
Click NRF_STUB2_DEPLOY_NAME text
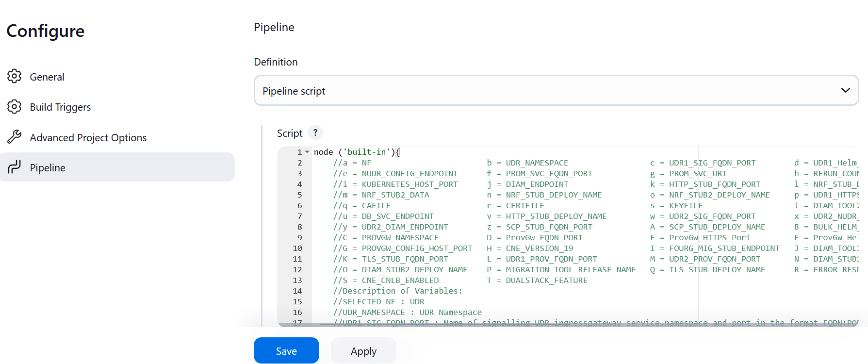point(720,195)
